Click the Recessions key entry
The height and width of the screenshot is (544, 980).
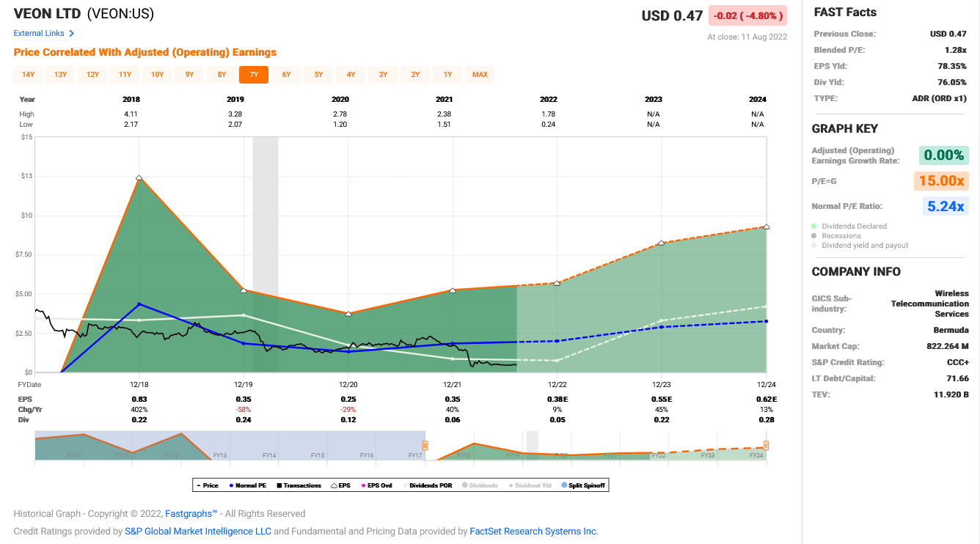tap(836, 236)
